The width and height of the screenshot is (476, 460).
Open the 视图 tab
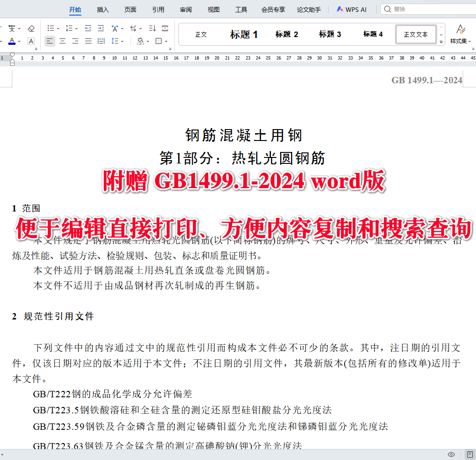pos(213,10)
